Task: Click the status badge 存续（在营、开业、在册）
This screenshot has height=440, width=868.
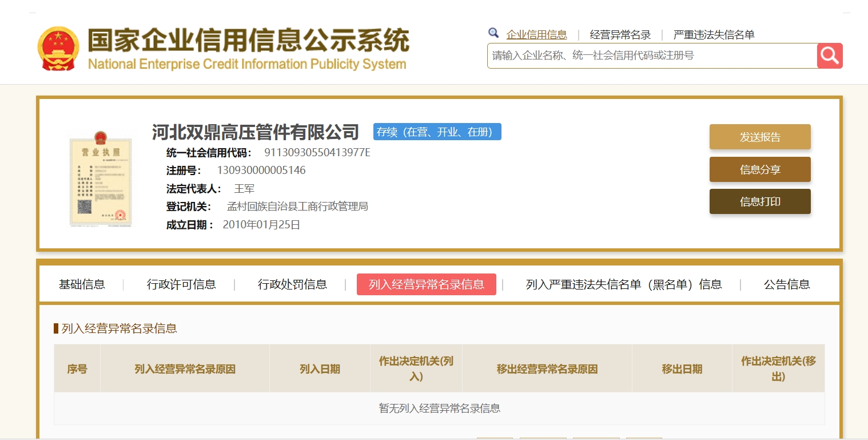Action: pos(437,132)
